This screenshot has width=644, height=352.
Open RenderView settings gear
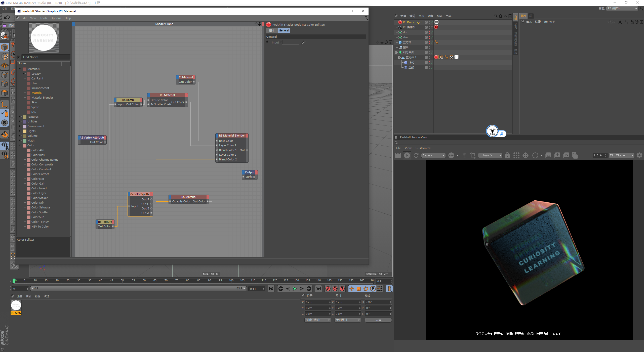tap(639, 155)
